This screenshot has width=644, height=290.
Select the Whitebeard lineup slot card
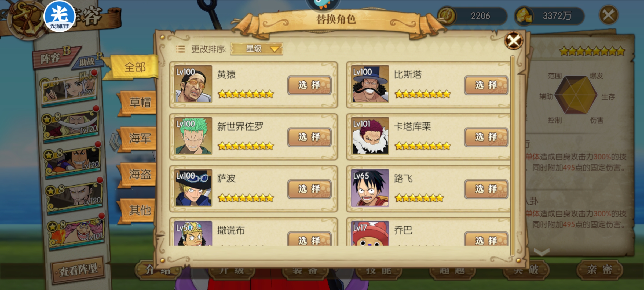(71, 125)
